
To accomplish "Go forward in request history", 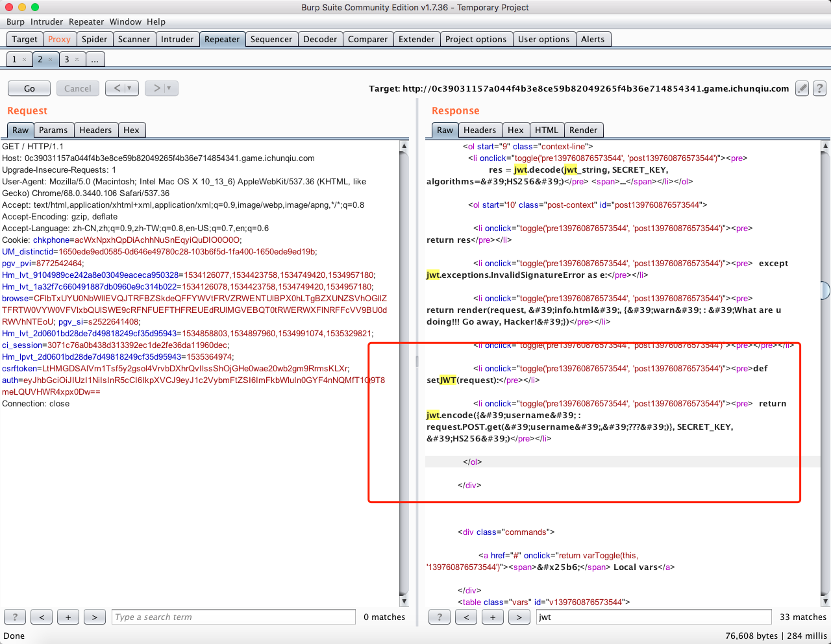I will click(156, 88).
